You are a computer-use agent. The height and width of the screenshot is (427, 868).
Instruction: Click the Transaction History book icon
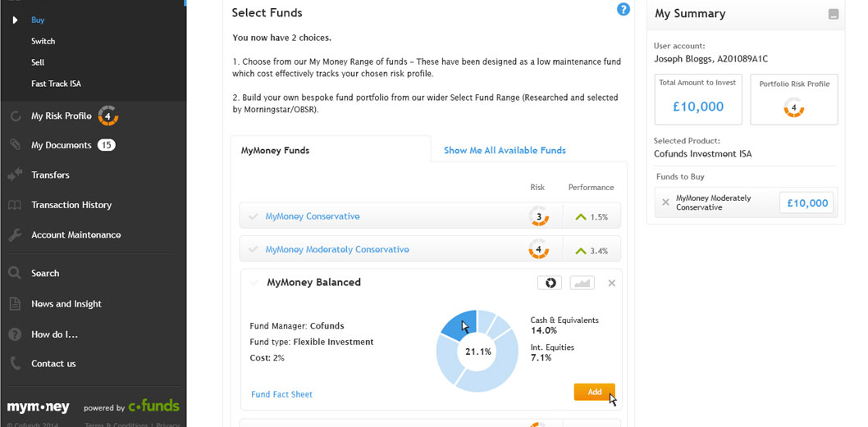[x=15, y=205]
